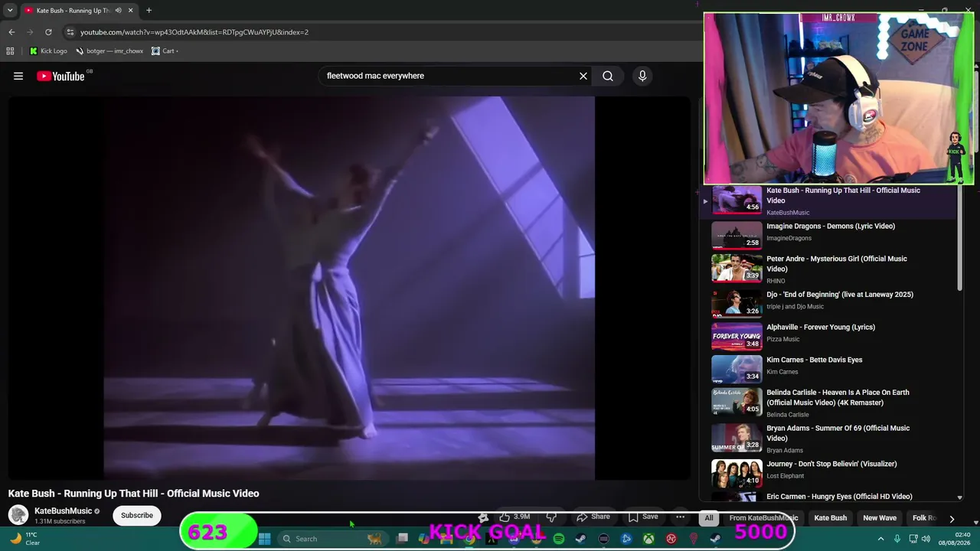Show more filter chips with the arrow
Screen dimensions: 980x551
coord(952,518)
